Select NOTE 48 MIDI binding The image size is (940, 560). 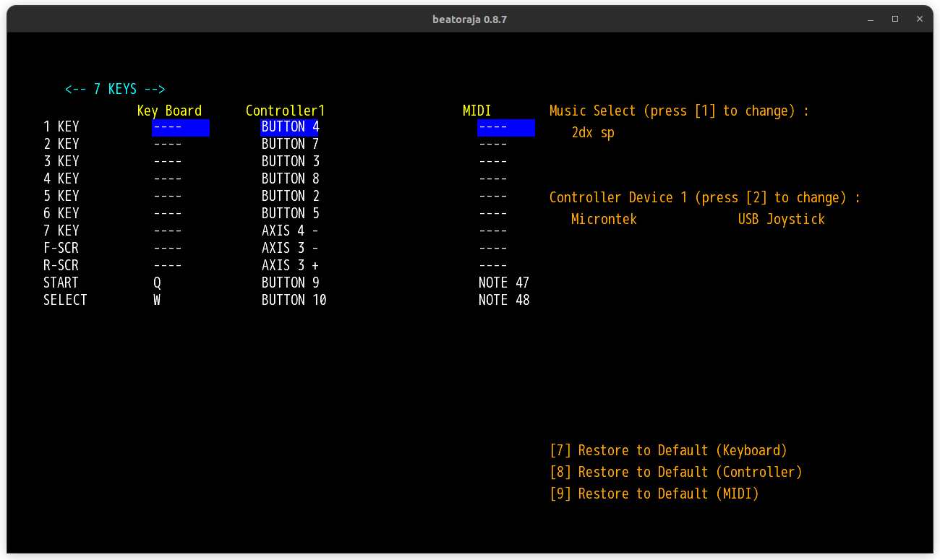pyautogui.click(x=504, y=301)
